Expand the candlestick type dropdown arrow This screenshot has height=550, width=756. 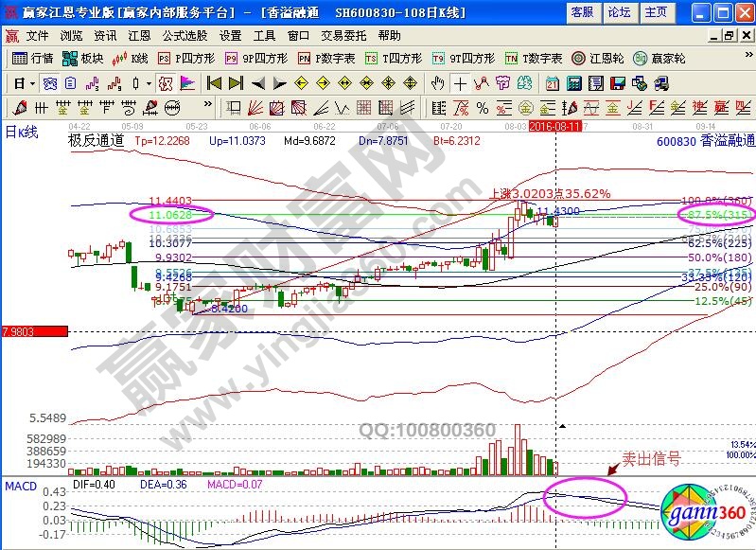click(149, 82)
